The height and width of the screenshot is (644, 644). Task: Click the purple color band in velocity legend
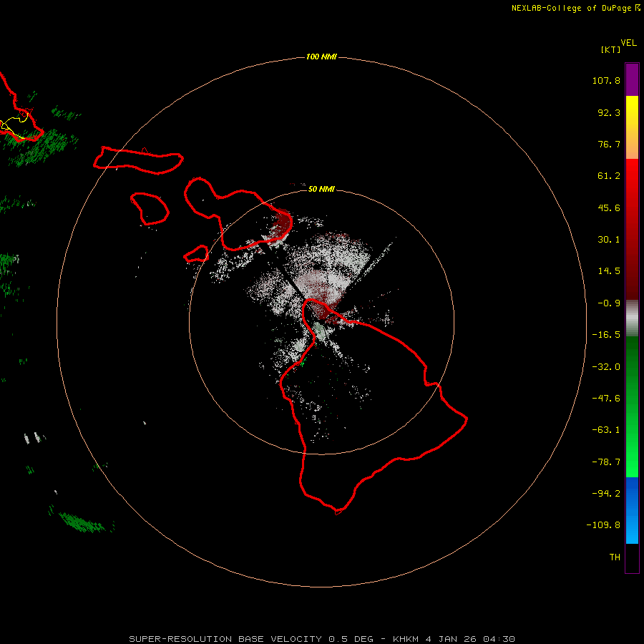pyautogui.click(x=632, y=79)
